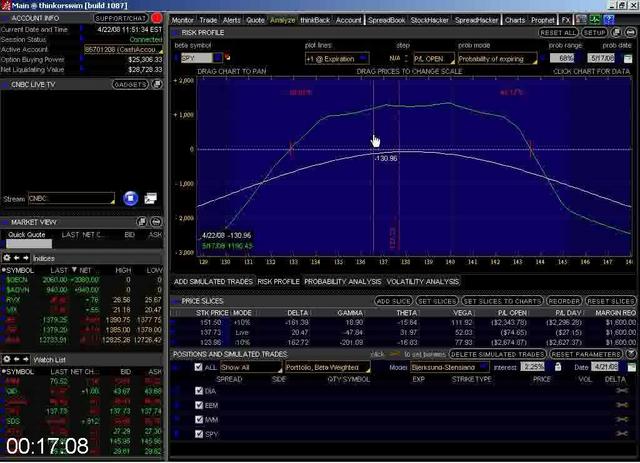Click the Set Slices To Charts button

tap(502, 301)
